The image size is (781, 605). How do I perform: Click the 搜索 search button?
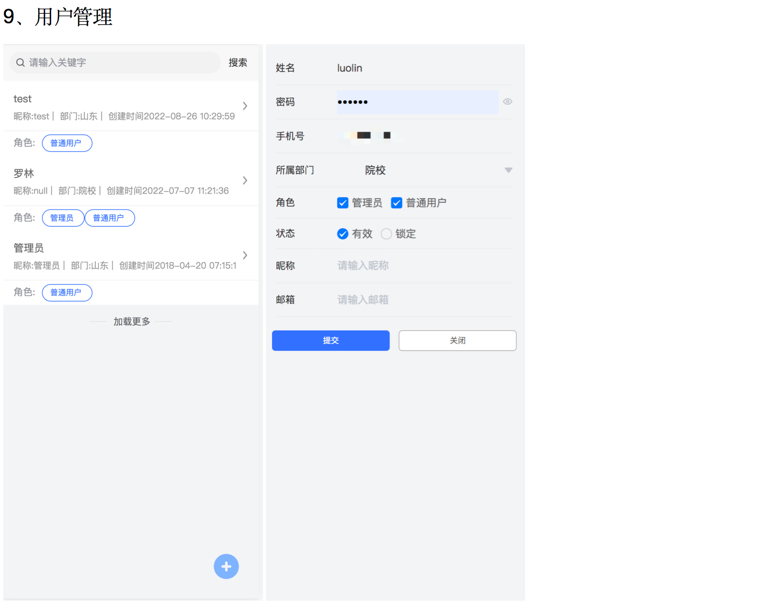pos(238,63)
